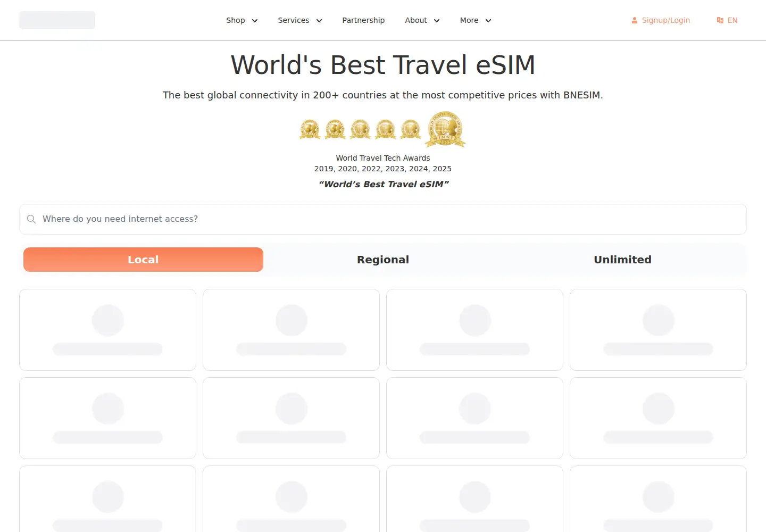Switch to the Unlimited tab
Viewport: 766px width, 532px height.
pos(622,260)
